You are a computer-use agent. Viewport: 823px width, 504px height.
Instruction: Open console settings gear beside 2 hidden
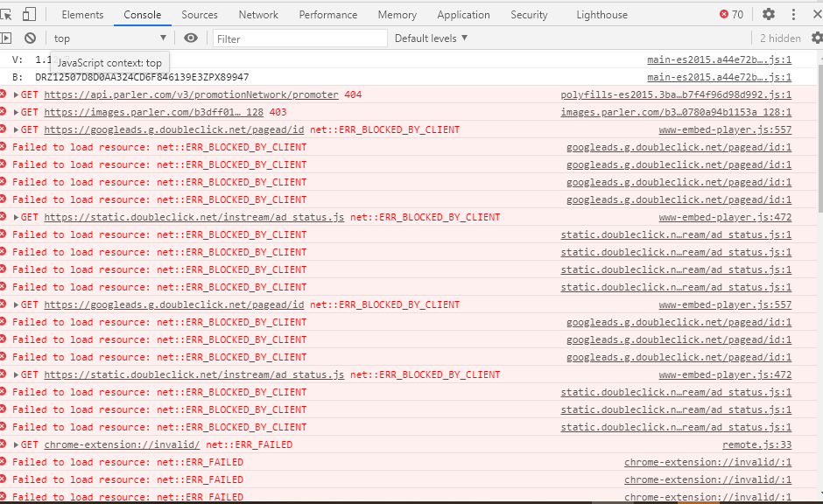coord(817,38)
